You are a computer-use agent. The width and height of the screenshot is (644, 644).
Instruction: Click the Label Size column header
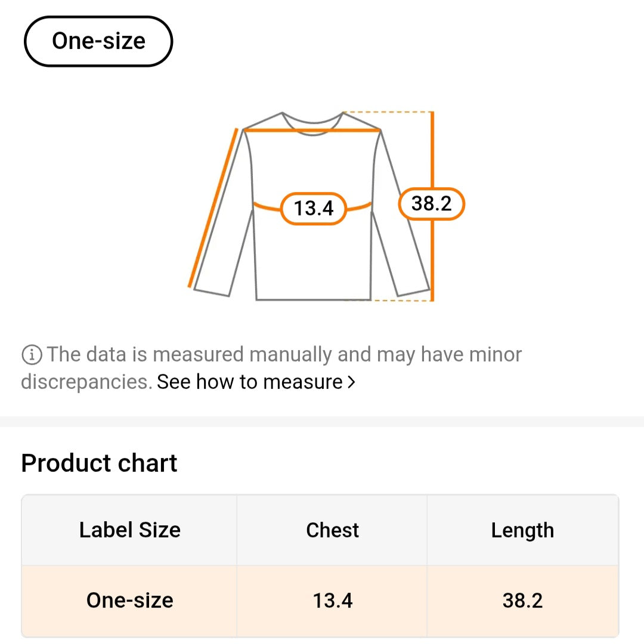tap(129, 530)
